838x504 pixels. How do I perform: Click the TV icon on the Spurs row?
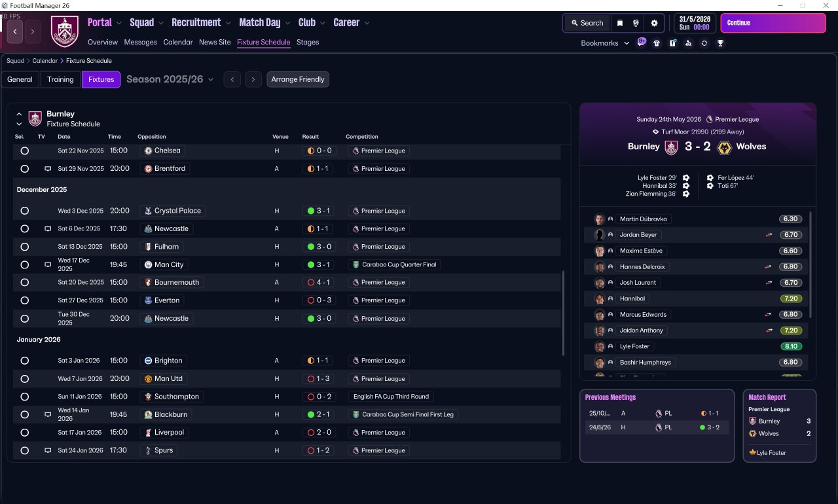48,450
